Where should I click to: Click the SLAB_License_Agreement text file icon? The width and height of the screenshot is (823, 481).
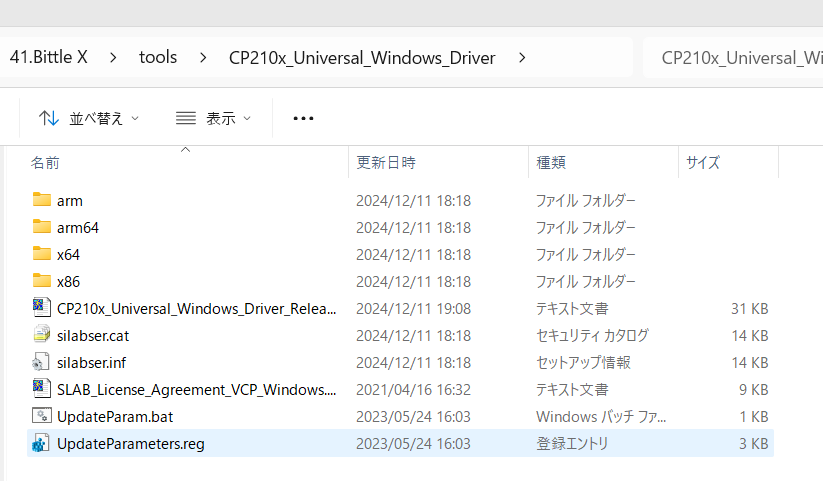point(42,389)
